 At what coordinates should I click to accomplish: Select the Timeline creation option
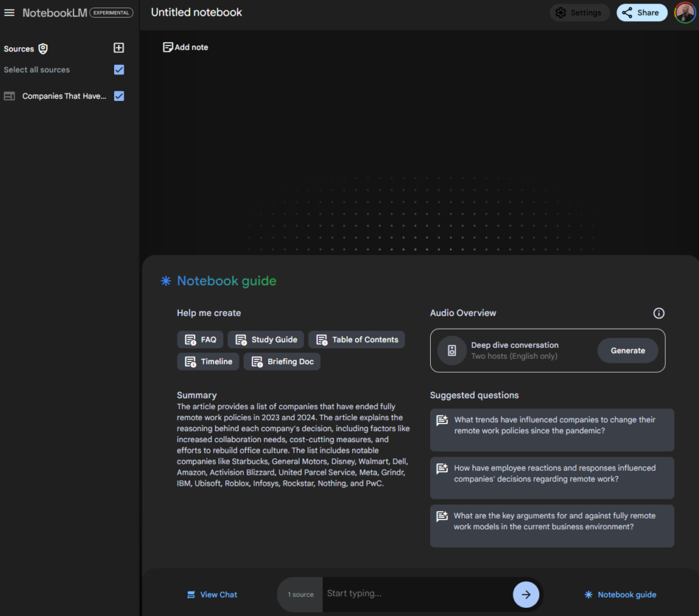pyautogui.click(x=208, y=362)
